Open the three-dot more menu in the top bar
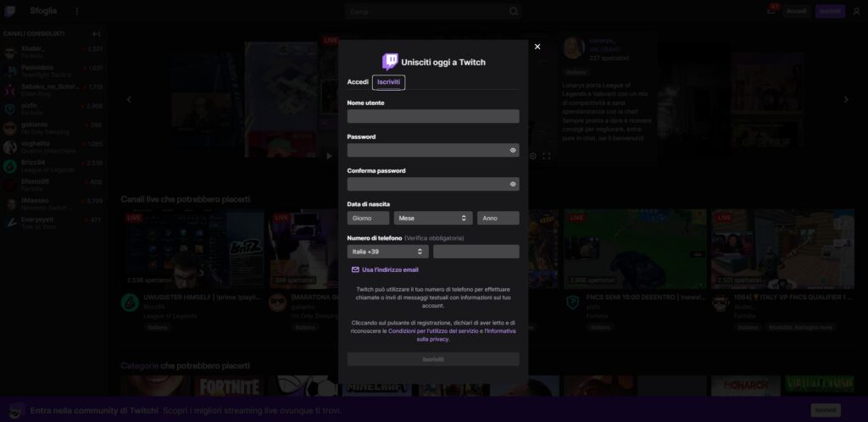Image resolution: width=868 pixels, height=422 pixels. (77, 11)
